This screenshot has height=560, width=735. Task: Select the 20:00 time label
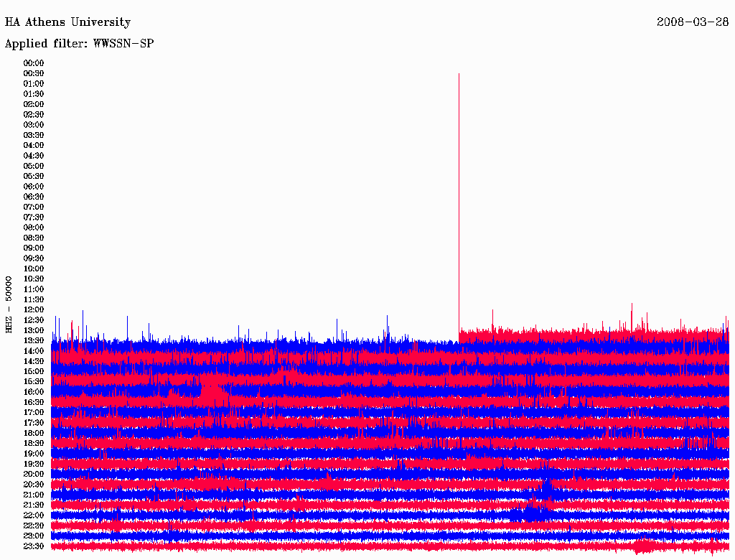coord(34,474)
